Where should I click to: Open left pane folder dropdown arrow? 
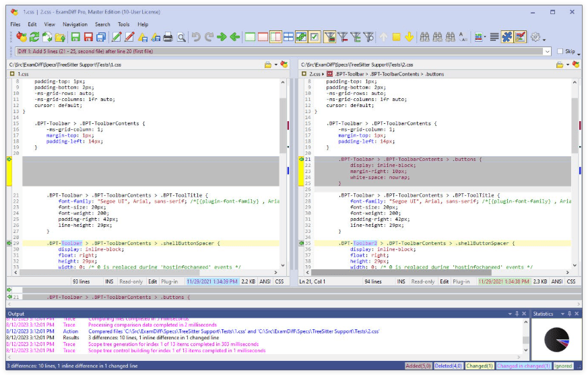(x=276, y=65)
